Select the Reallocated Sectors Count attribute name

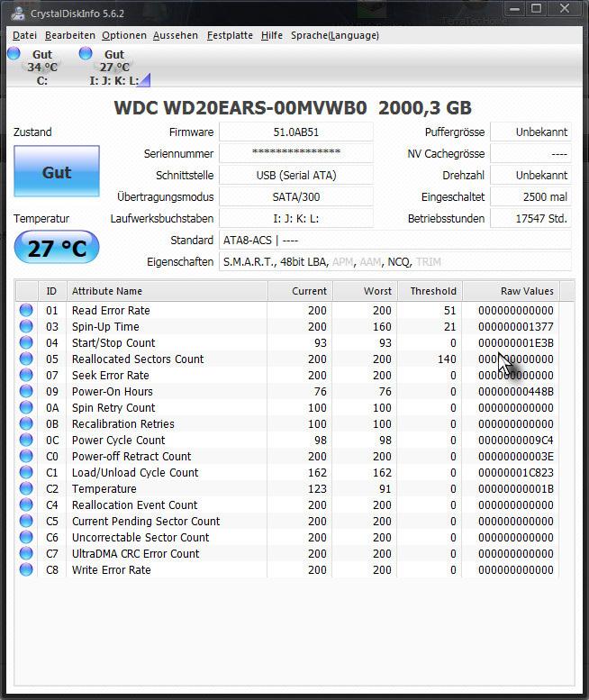pyautogui.click(x=138, y=359)
